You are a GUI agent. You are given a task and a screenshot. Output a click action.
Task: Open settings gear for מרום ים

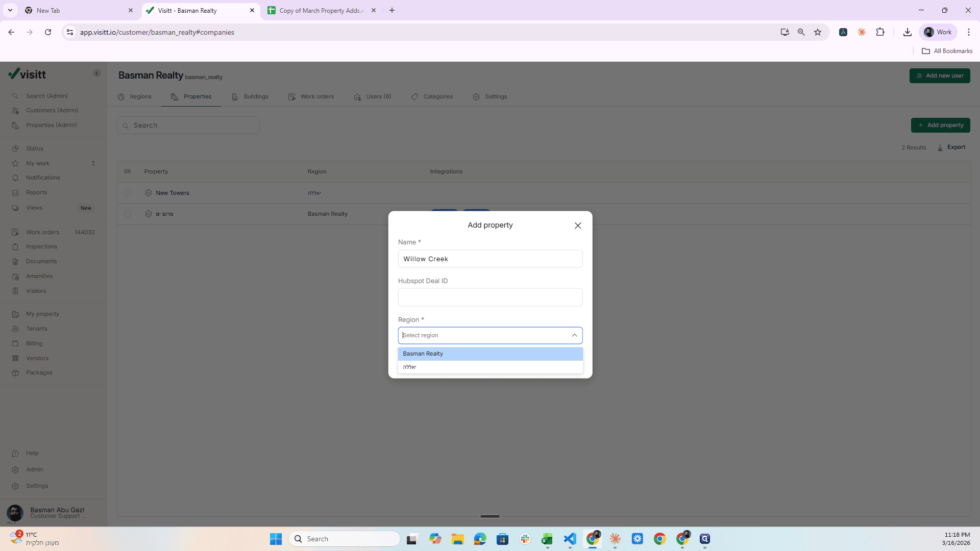tap(149, 214)
